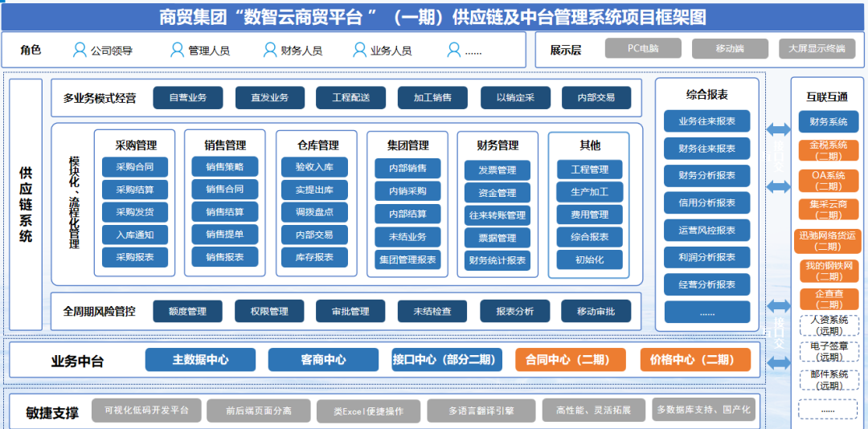Screen dimensions: 868x429
Task: Click the orange 金税系统(二期) box
Action: click(x=828, y=150)
